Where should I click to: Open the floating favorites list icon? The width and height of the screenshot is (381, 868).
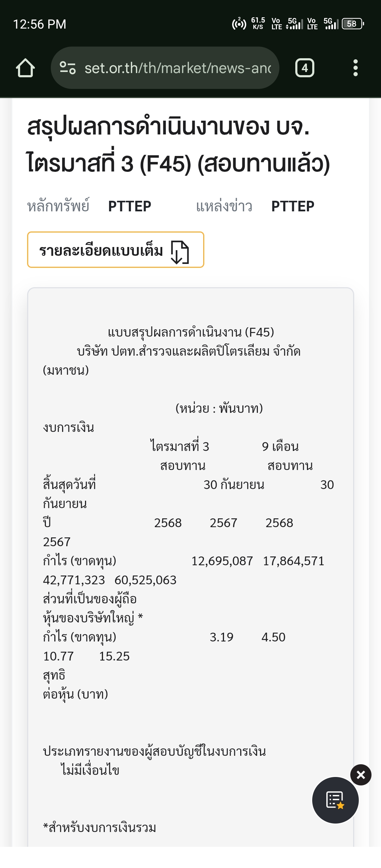[335, 800]
